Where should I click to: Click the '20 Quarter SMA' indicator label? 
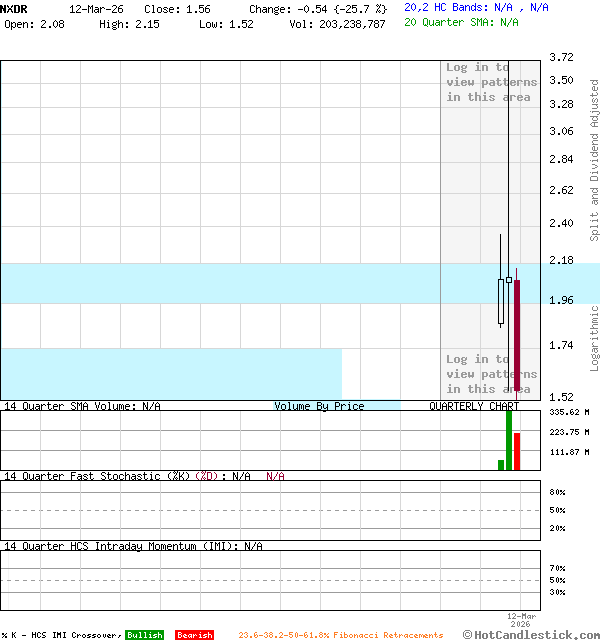click(x=461, y=21)
